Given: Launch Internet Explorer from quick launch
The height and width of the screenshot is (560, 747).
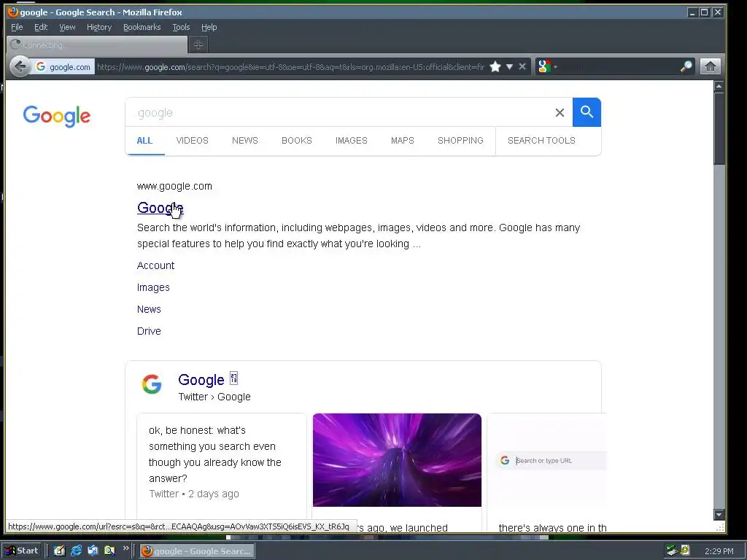Looking at the screenshot, I should [x=76, y=551].
